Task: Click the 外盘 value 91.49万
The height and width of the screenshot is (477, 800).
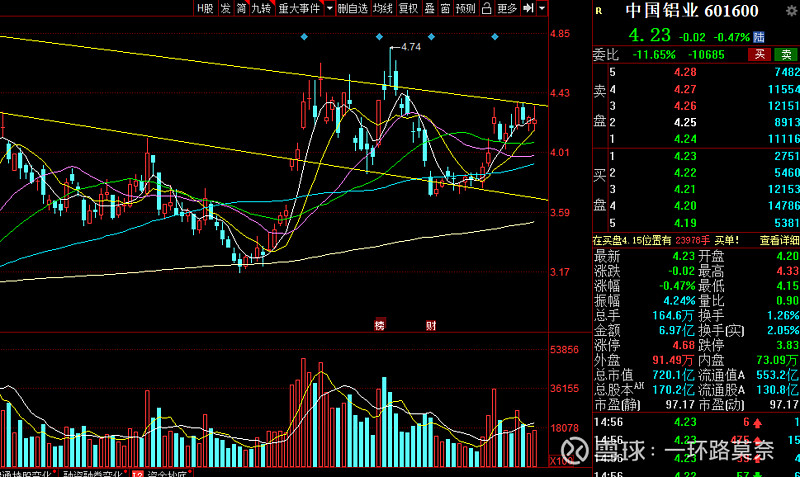Action: point(673,360)
